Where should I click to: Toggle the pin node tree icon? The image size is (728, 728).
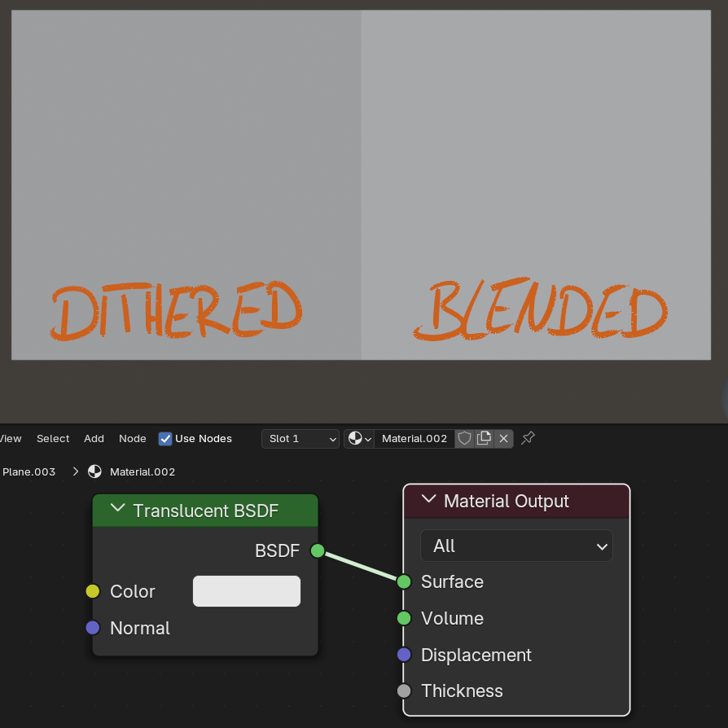point(528,438)
